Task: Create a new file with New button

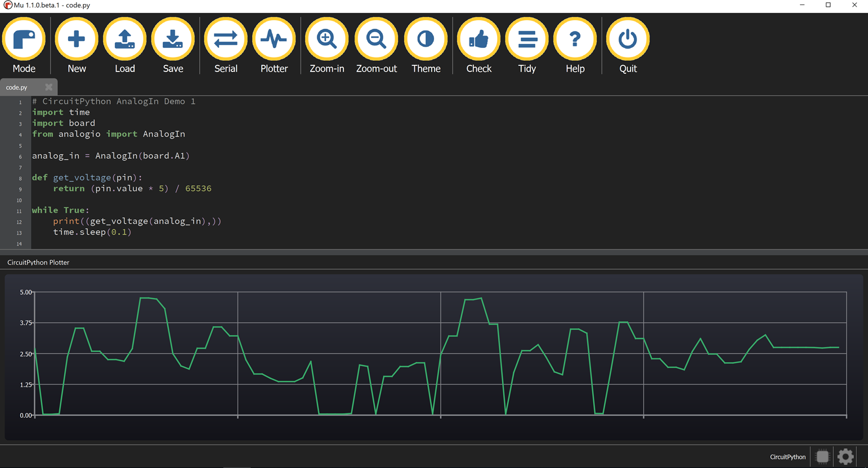Action: 77,39
